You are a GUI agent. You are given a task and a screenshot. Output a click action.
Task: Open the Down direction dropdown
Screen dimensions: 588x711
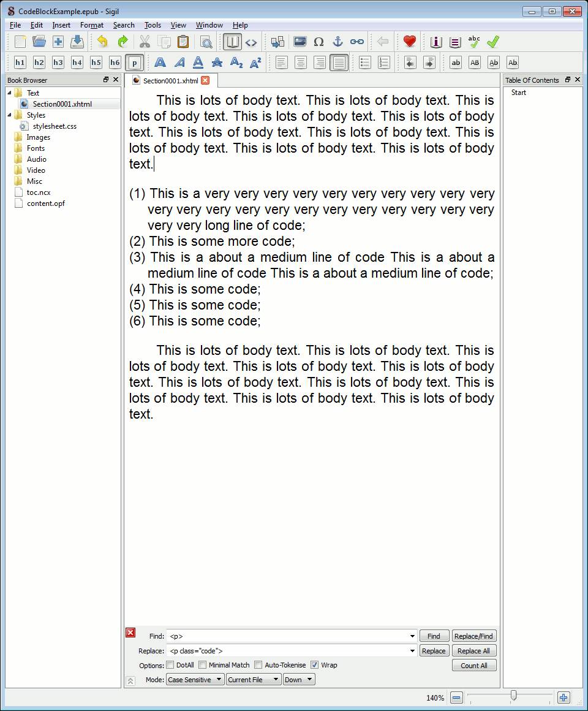tap(299, 680)
